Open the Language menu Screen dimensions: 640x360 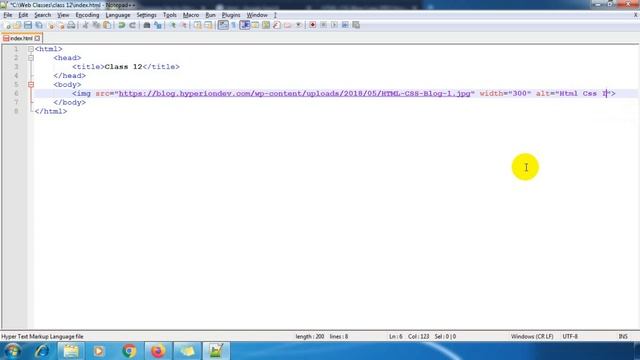click(118, 15)
